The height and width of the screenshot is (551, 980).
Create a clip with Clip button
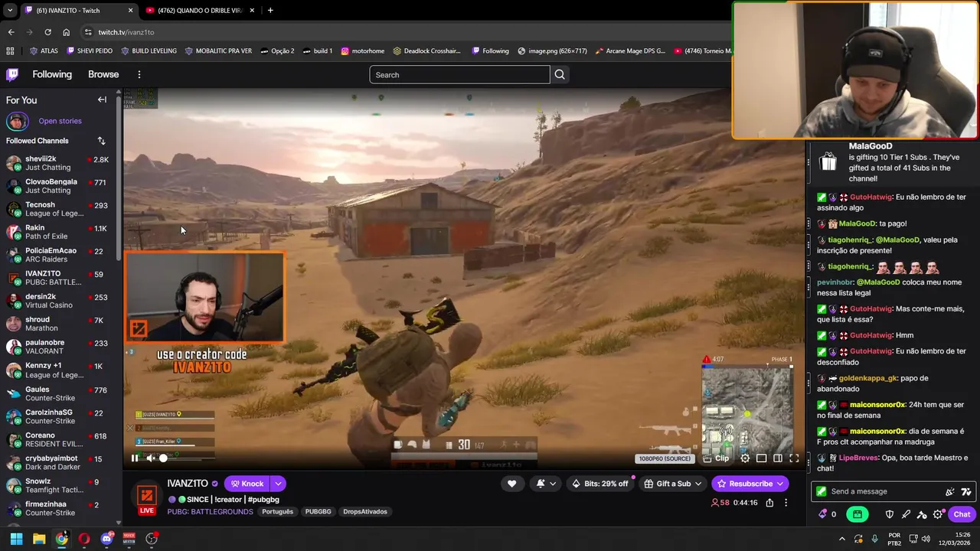click(717, 458)
